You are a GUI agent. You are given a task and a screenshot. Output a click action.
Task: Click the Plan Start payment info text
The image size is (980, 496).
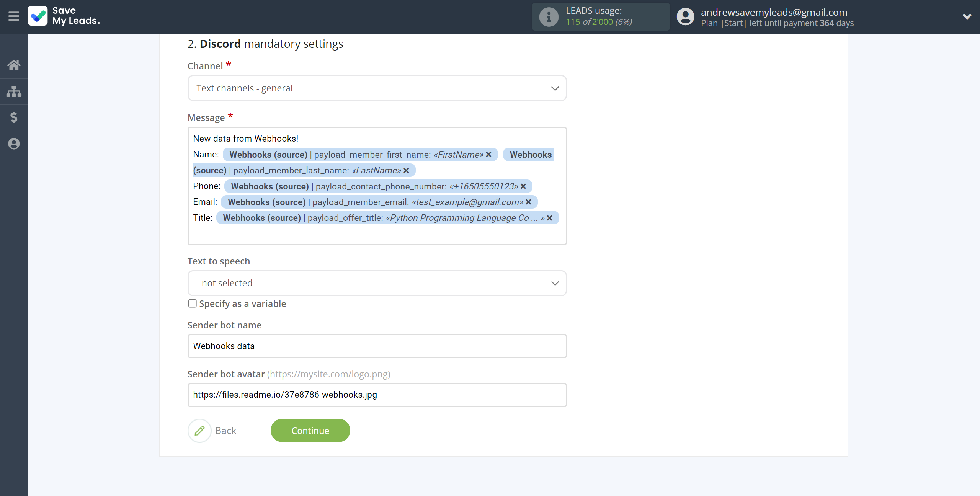tap(777, 23)
